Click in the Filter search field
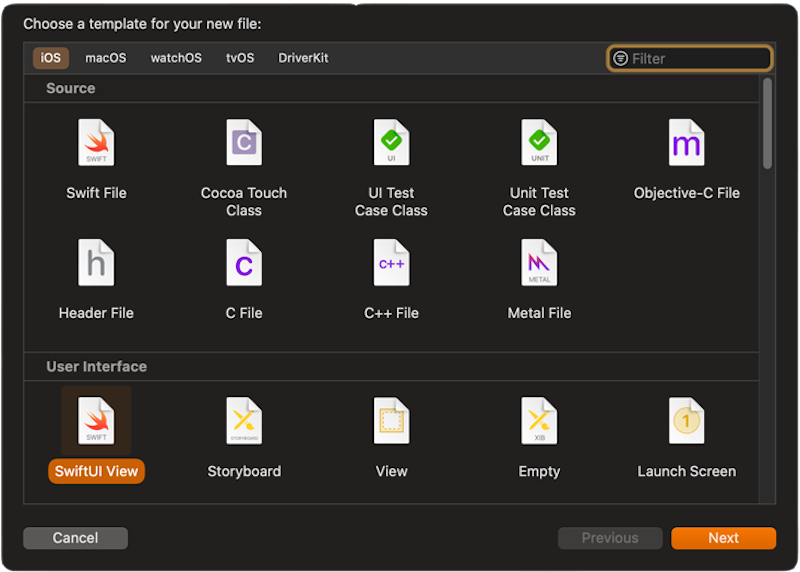This screenshot has width=800, height=572. (x=697, y=58)
